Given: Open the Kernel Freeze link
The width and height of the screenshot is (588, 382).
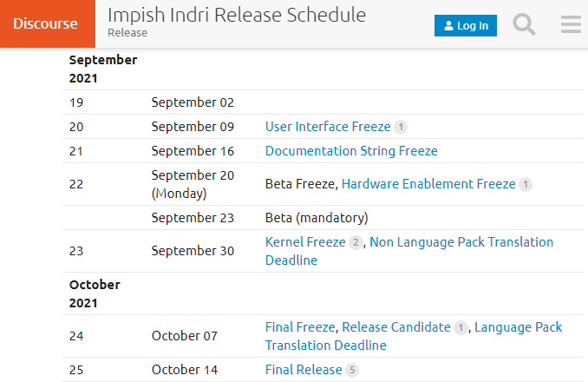Looking at the screenshot, I should coord(305,242).
